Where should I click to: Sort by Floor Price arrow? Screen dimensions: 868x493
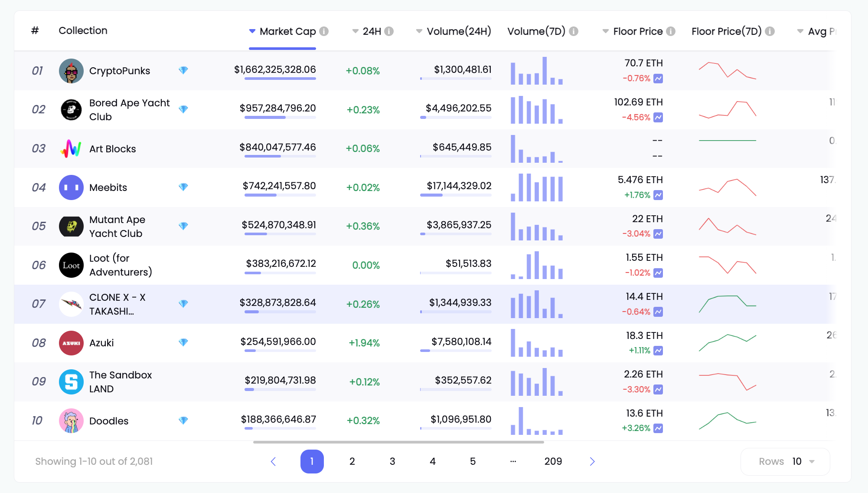pyautogui.click(x=606, y=31)
